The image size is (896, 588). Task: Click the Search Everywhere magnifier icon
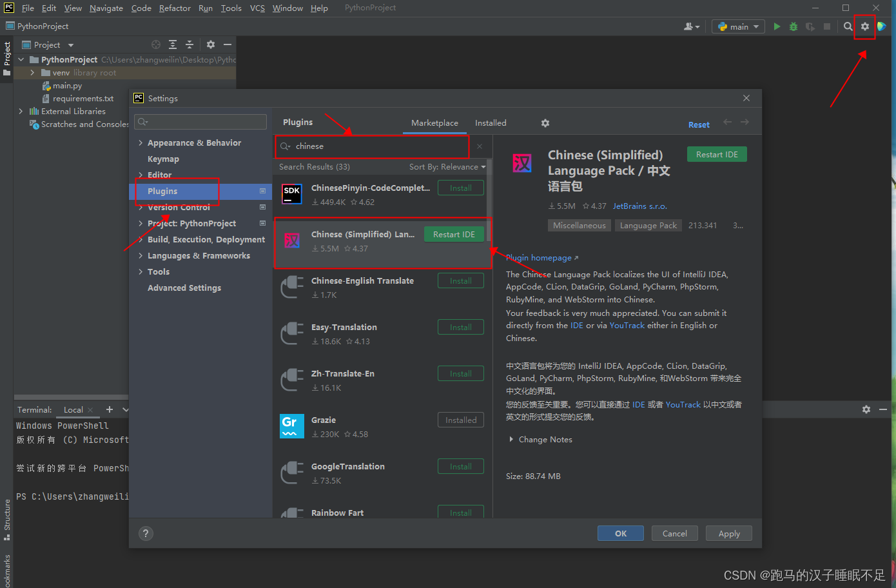[848, 26]
